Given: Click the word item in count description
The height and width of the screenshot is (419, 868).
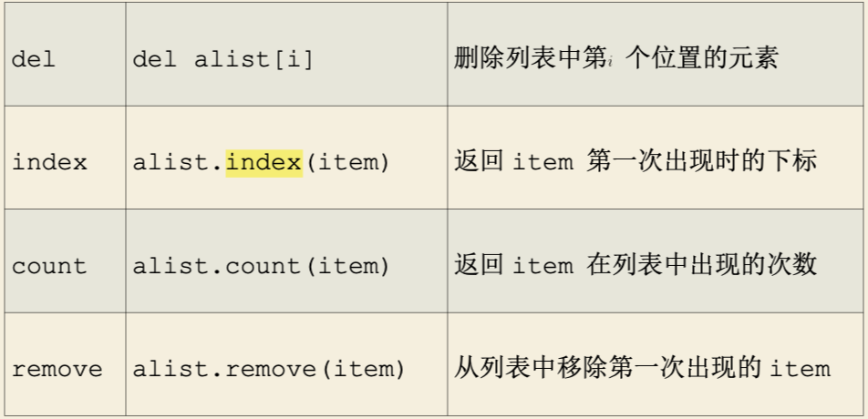Looking at the screenshot, I should [543, 267].
